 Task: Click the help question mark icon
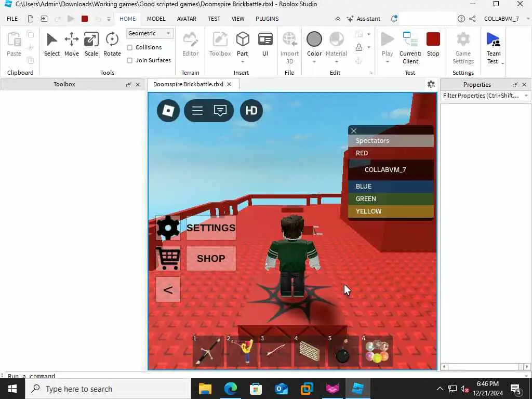(461, 19)
